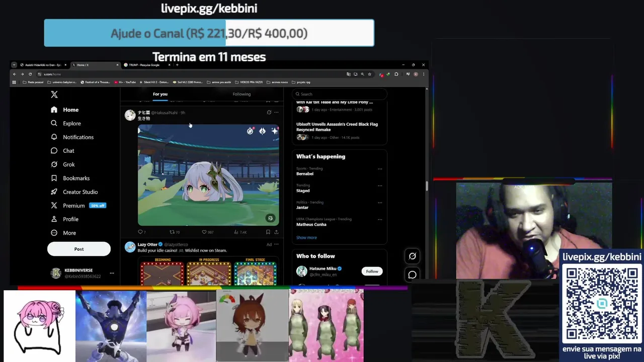Open account menu next to KEBBINIVERSE
The width and height of the screenshot is (644, 362).
112,273
